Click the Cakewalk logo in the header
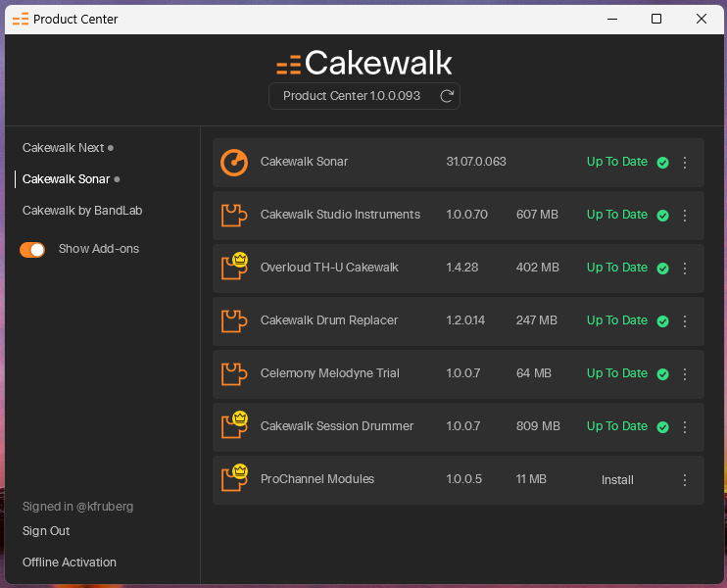Viewport: 727px width, 588px height. pos(363,63)
